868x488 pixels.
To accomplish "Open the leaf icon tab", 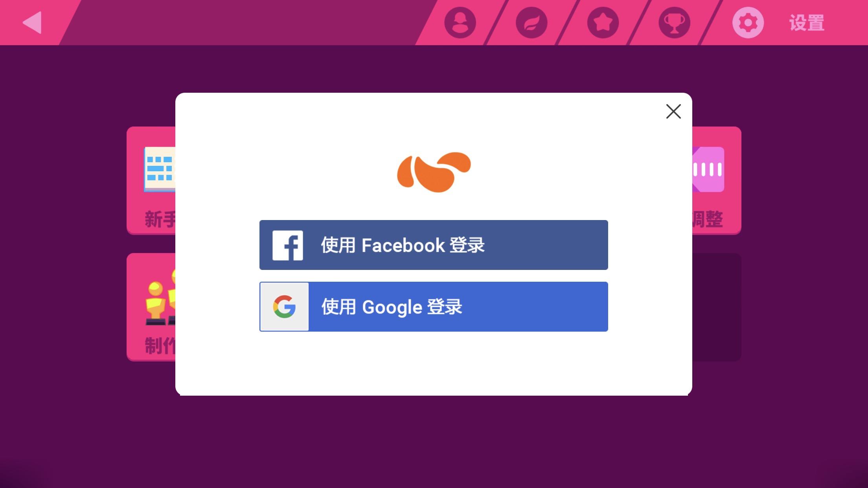I will click(x=531, y=22).
